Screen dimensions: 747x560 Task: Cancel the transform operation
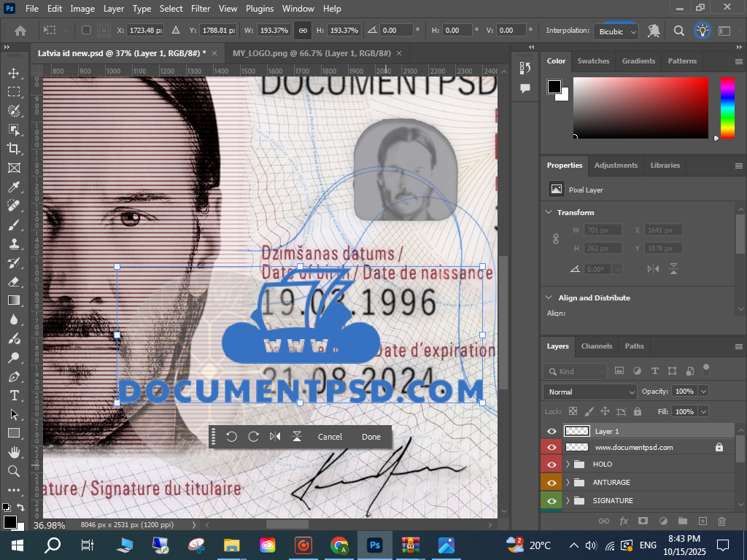click(x=330, y=437)
